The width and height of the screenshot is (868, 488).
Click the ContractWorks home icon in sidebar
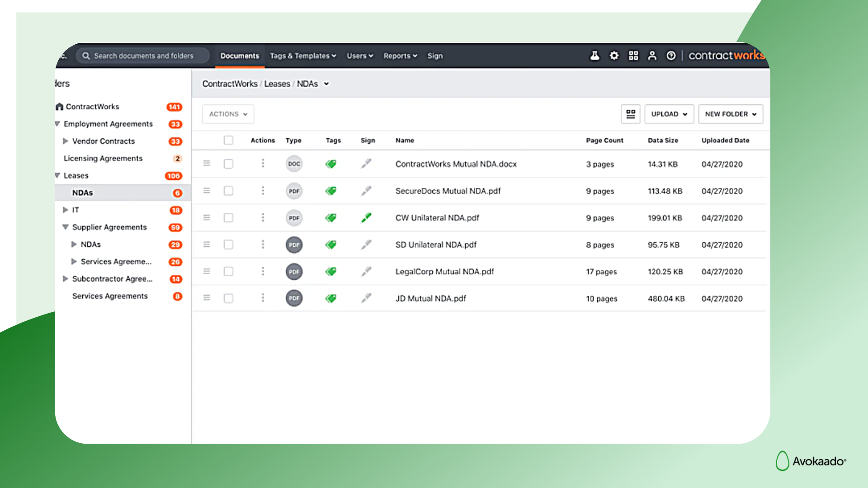click(x=59, y=107)
